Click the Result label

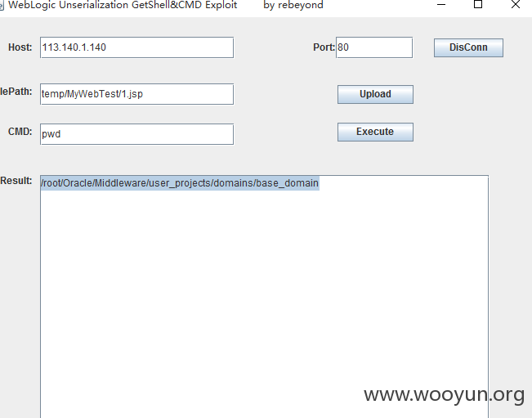click(16, 181)
